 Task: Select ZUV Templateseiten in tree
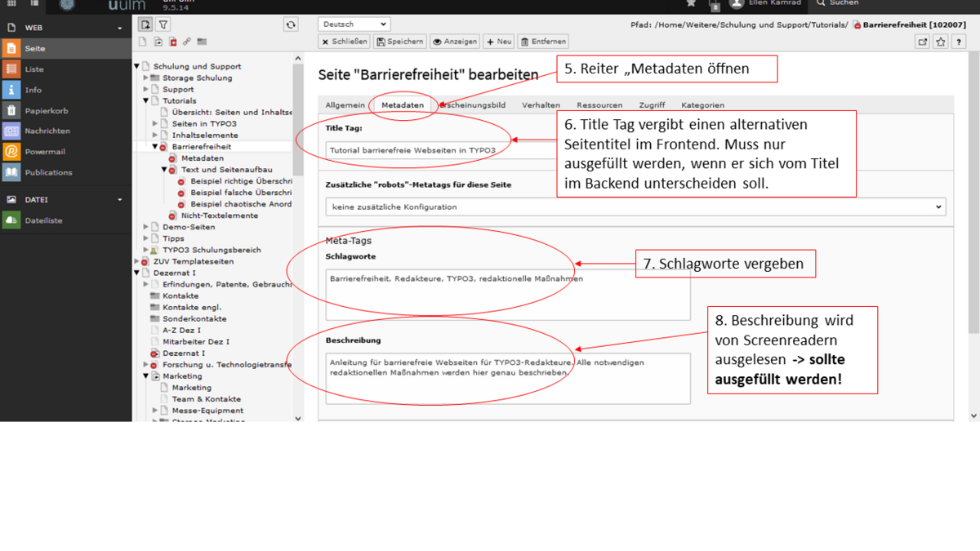click(x=194, y=261)
